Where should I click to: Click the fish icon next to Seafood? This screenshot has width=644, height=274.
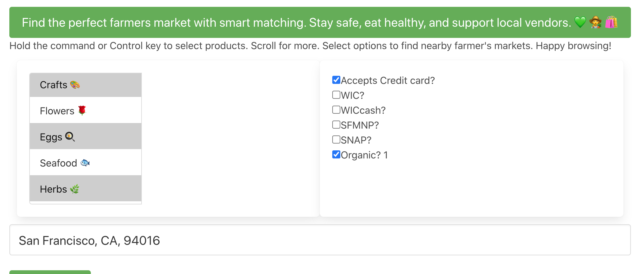click(x=85, y=163)
